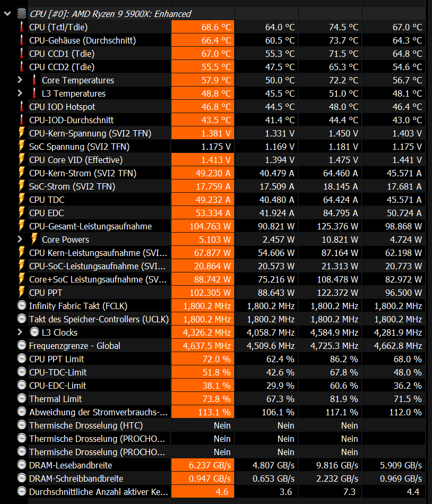
Task: Select the CPU-TDC-Limit label
Action: pos(58,372)
